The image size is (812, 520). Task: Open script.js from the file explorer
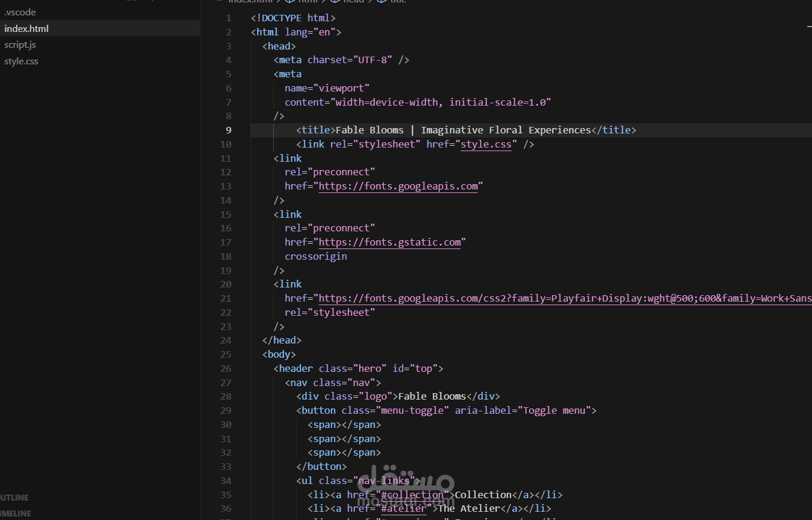[x=20, y=45]
